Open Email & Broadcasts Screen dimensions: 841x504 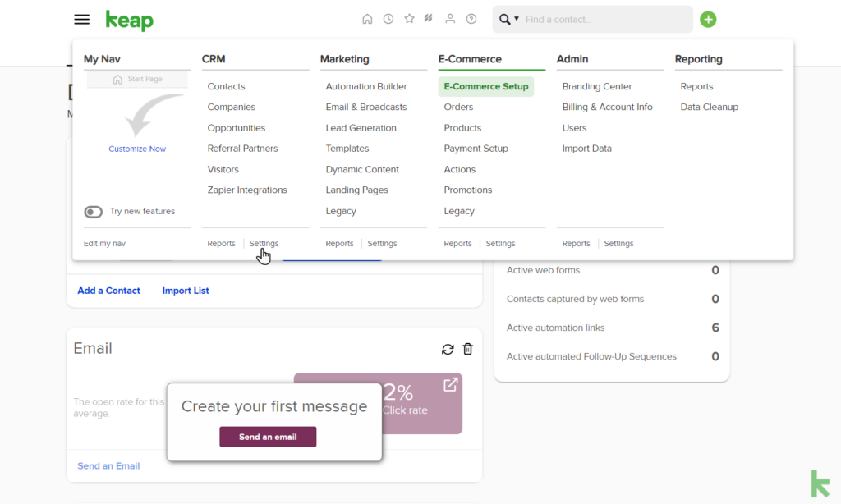(366, 107)
